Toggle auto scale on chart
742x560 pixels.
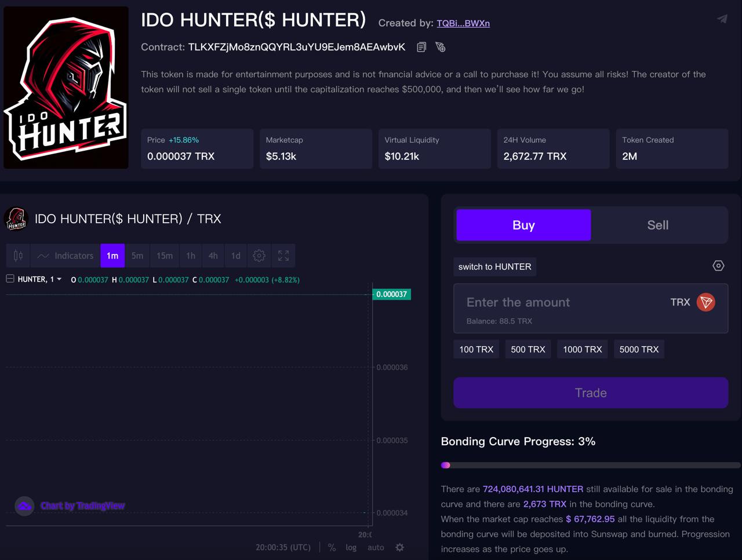click(x=376, y=547)
